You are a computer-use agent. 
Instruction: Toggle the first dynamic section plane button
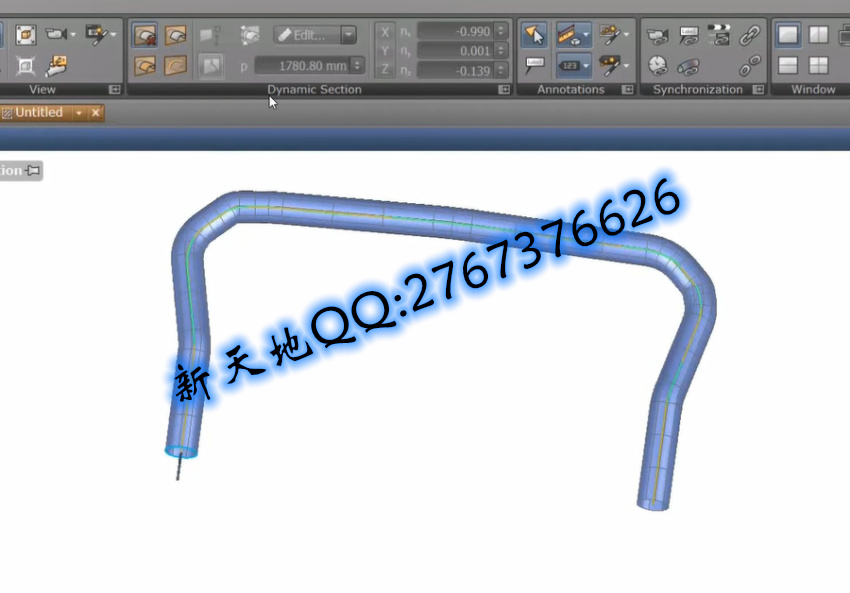click(x=146, y=36)
